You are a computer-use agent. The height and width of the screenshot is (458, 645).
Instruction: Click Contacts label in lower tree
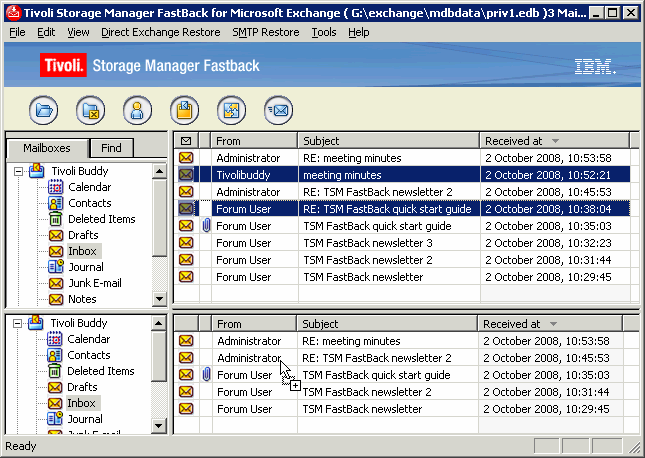[x=89, y=355]
